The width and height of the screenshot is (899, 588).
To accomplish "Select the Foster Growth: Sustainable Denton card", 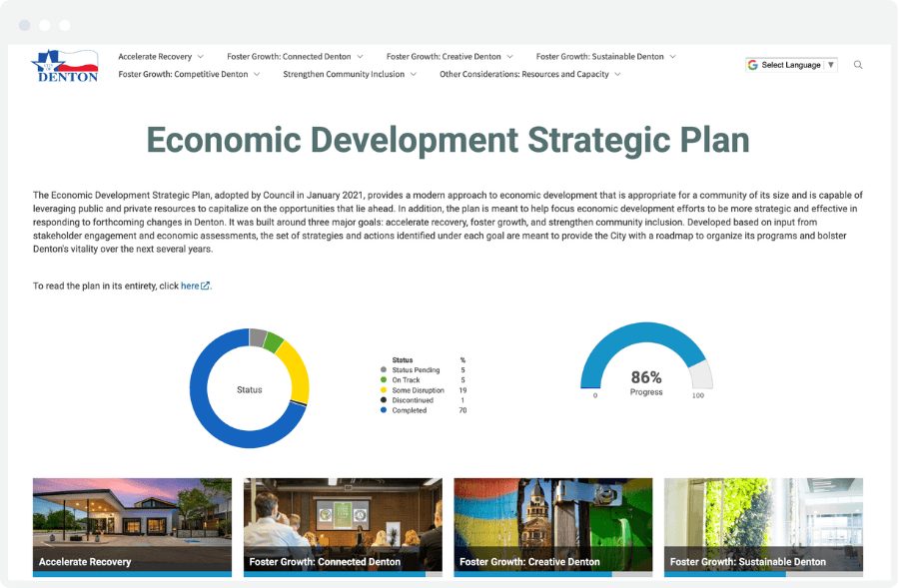I will (762, 526).
